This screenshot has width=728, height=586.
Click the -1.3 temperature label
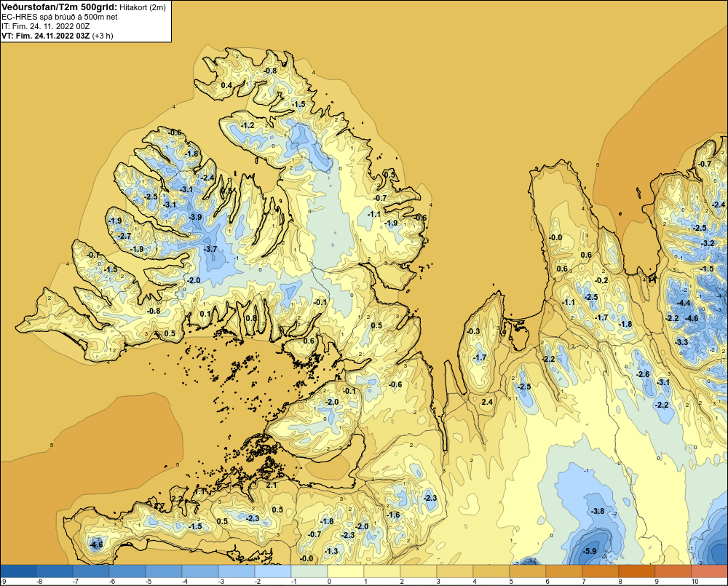click(331, 551)
